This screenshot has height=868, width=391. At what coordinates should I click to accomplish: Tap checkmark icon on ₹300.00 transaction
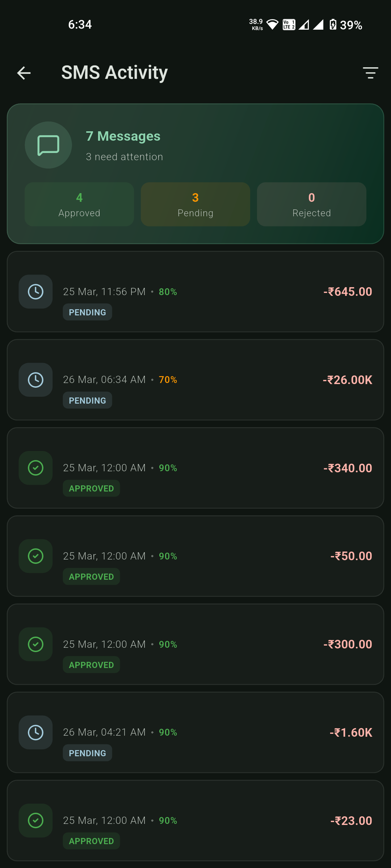(x=35, y=644)
